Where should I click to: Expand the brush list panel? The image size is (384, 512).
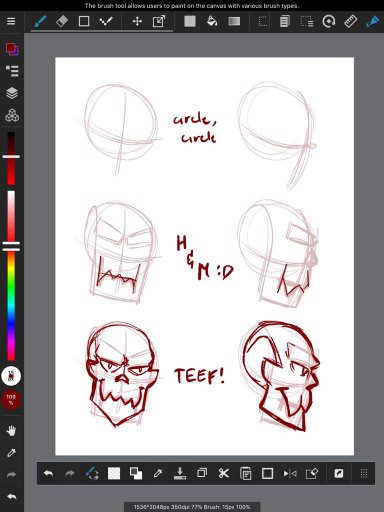[x=12, y=71]
